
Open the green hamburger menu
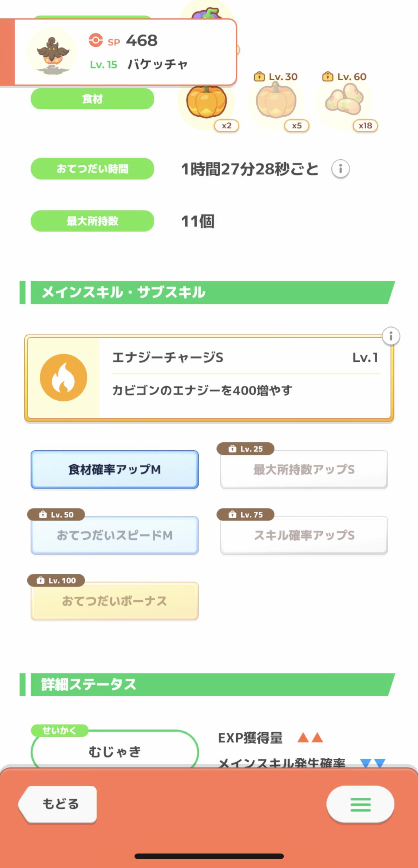pos(360,804)
